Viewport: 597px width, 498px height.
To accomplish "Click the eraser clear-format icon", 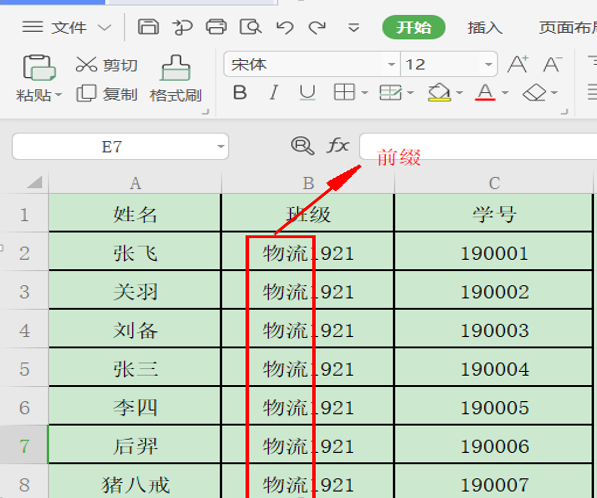I will click(535, 93).
